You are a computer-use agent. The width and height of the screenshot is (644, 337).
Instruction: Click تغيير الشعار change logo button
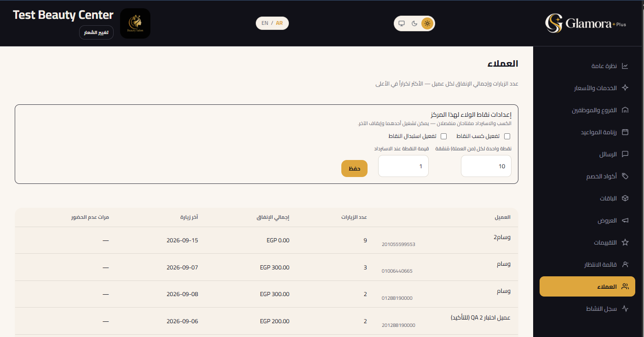coord(96,33)
